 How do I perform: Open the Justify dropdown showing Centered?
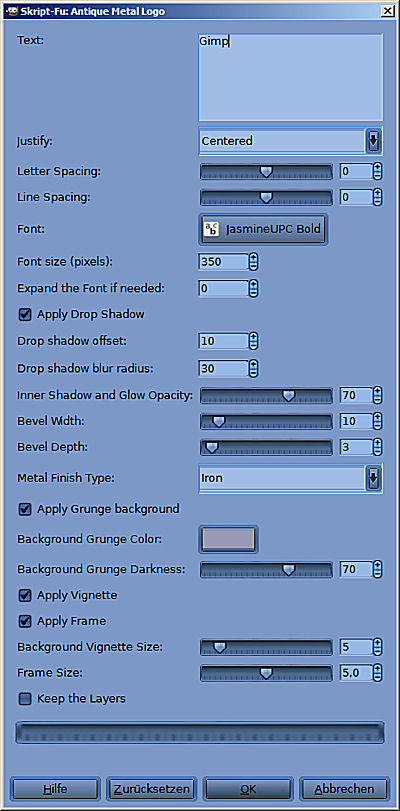click(291, 141)
